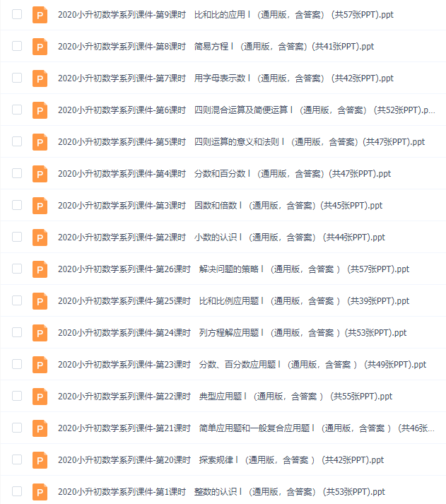Click the PPT icon for 第22课时 典型应用题
This screenshot has width=446, height=504.
click(x=40, y=397)
